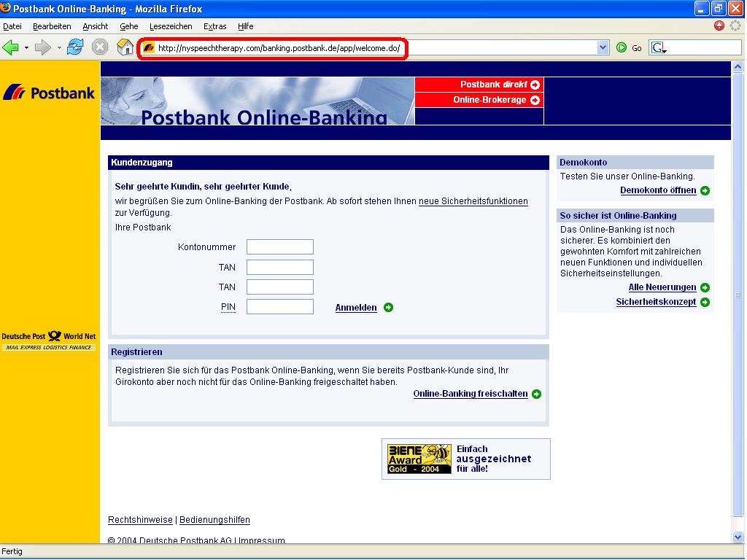The width and height of the screenshot is (747, 560).
Task: Open the Back button history dropdown arrow
Action: click(x=26, y=47)
